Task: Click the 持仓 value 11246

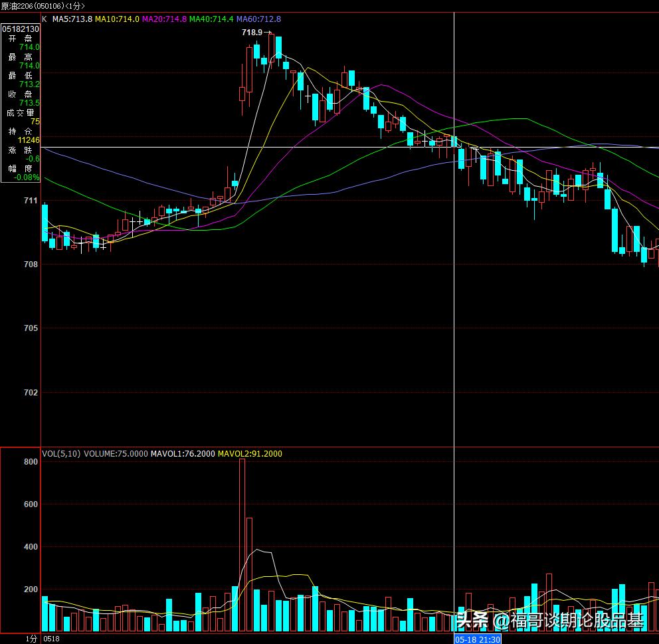Action: click(29, 140)
